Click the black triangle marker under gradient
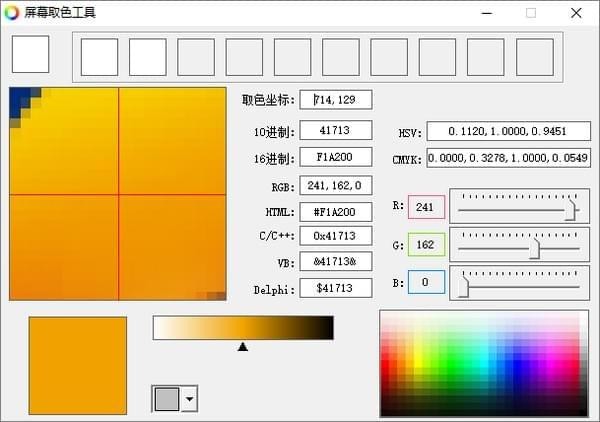Screen dimensions: 600x422 coord(243,347)
